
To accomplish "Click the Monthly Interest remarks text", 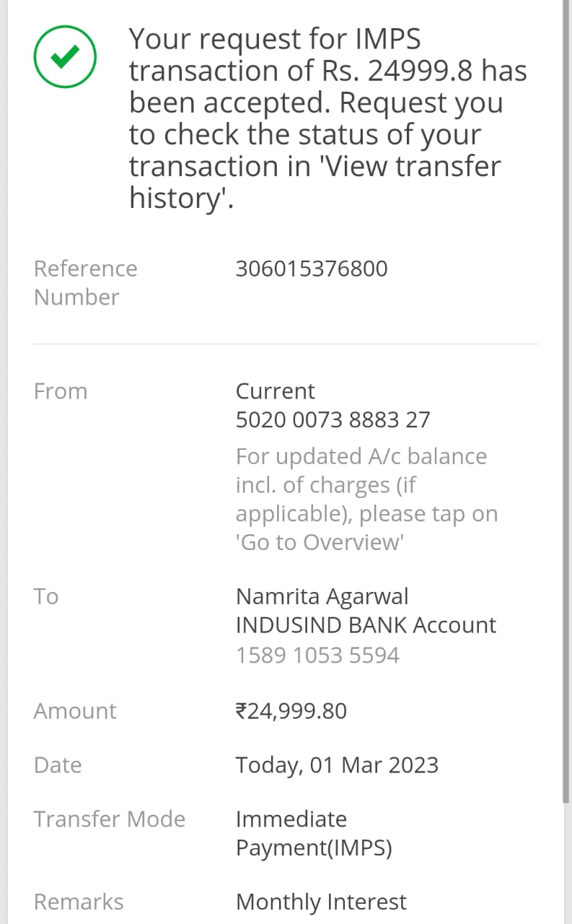I will pos(321,902).
